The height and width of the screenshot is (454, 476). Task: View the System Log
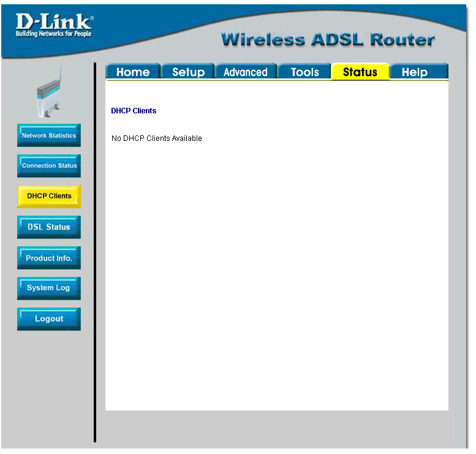point(49,288)
